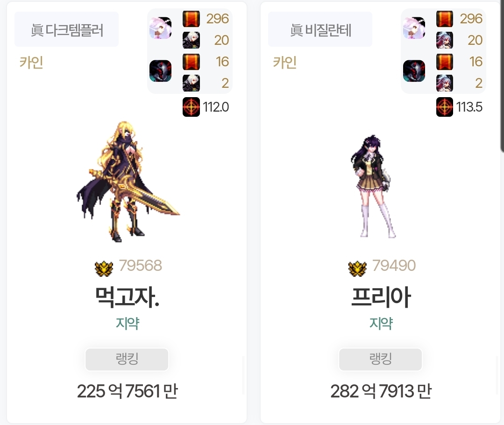Click the gold crest icon beside 79490

(357, 269)
